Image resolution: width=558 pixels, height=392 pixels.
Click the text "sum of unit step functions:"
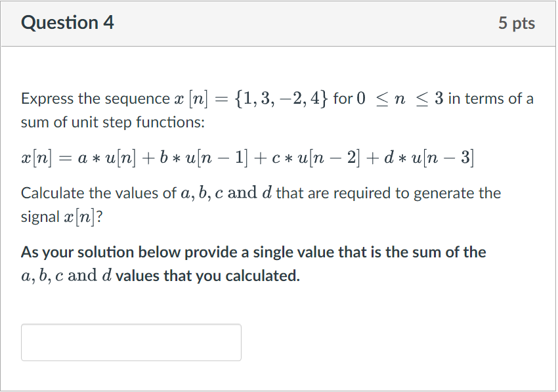pyautogui.click(x=113, y=123)
